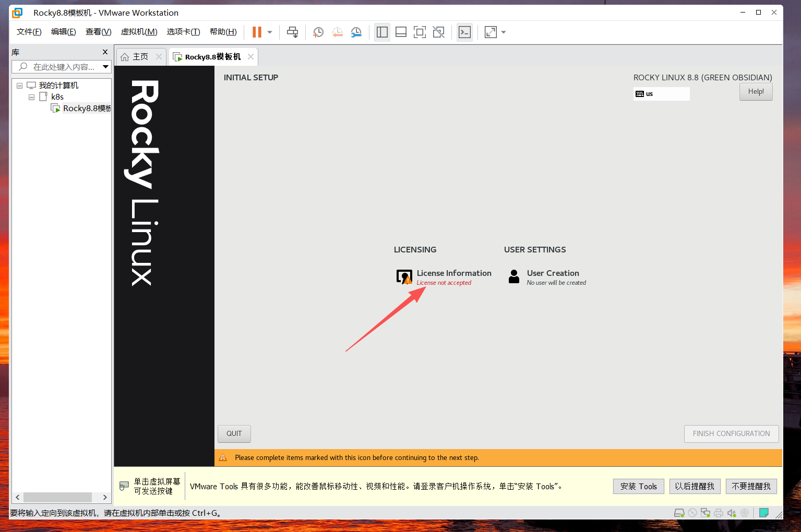This screenshot has height=532, width=801.
Task: Open the teal message log note icon
Action: 764,513
